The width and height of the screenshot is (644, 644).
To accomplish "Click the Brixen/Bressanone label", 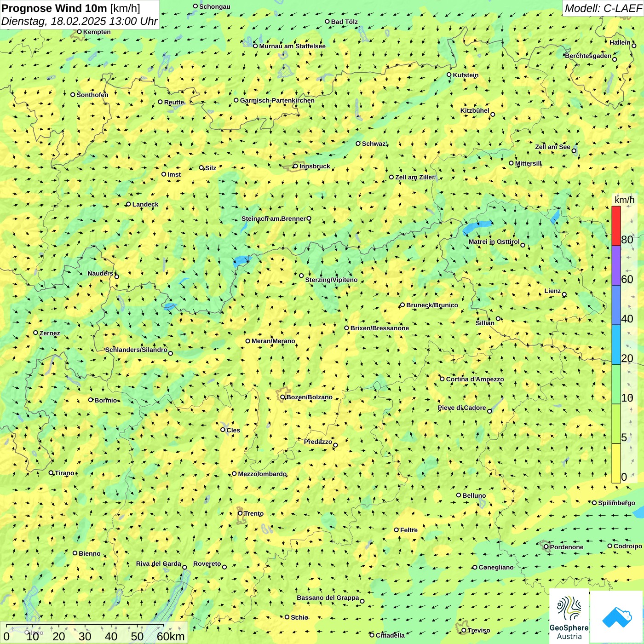I will (x=379, y=328).
